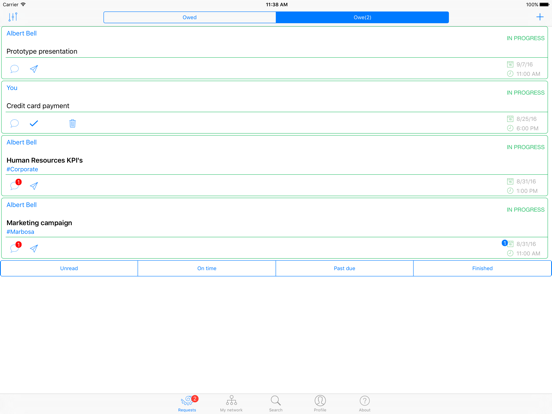Tap the 1:00 PM due time
Viewport: 552px width, 414px height.
click(x=527, y=191)
